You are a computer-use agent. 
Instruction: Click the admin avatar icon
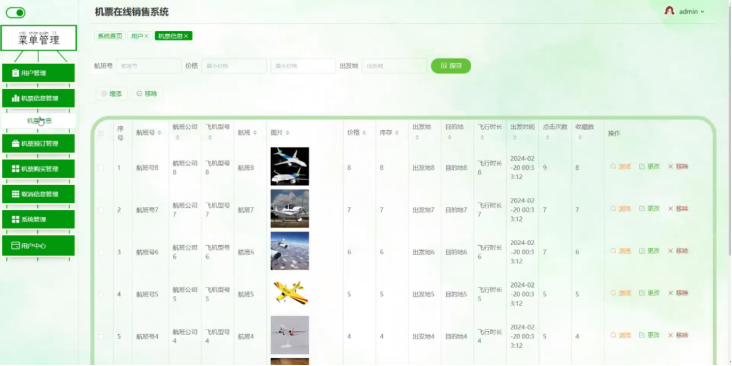coord(669,11)
